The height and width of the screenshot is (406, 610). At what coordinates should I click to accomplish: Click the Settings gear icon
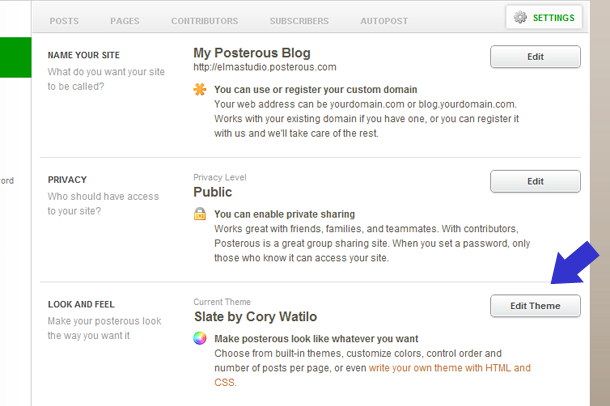(x=520, y=18)
